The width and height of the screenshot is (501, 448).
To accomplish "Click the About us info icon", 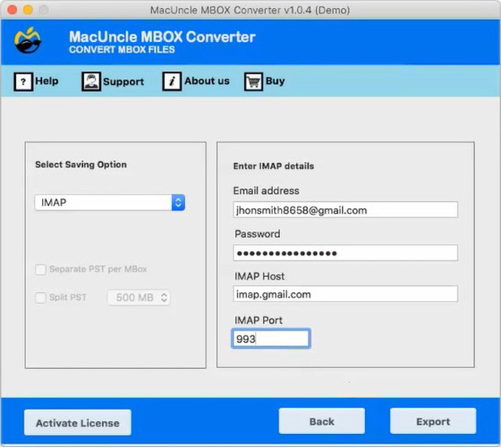I will pos(172,82).
